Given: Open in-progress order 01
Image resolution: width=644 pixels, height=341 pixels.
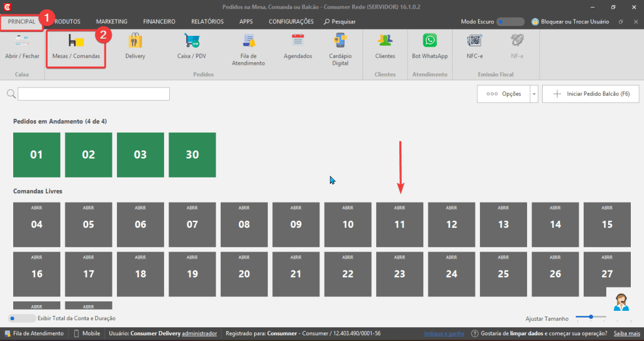Looking at the screenshot, I should [36, 155].
